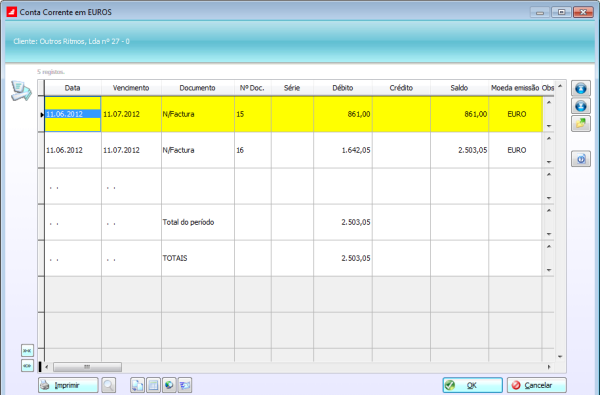Click the Imprimir print button
Viewport: 600px width, 395px height.
pos(68,385)
